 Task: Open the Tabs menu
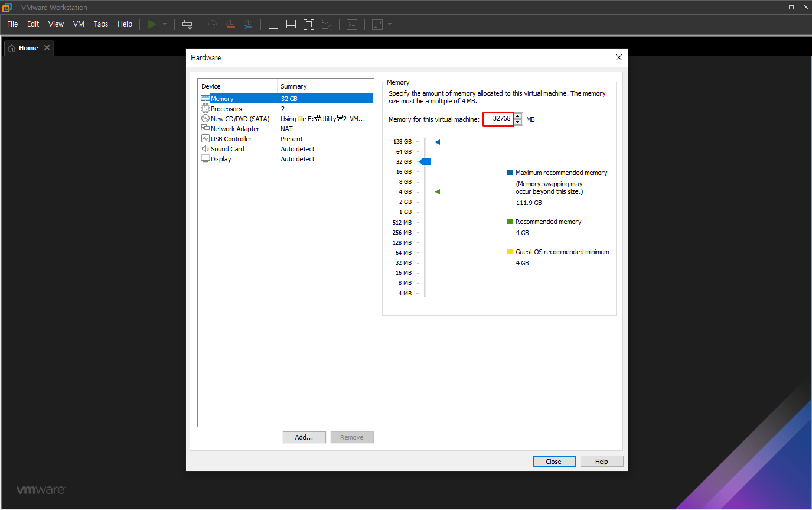[101, 24]
